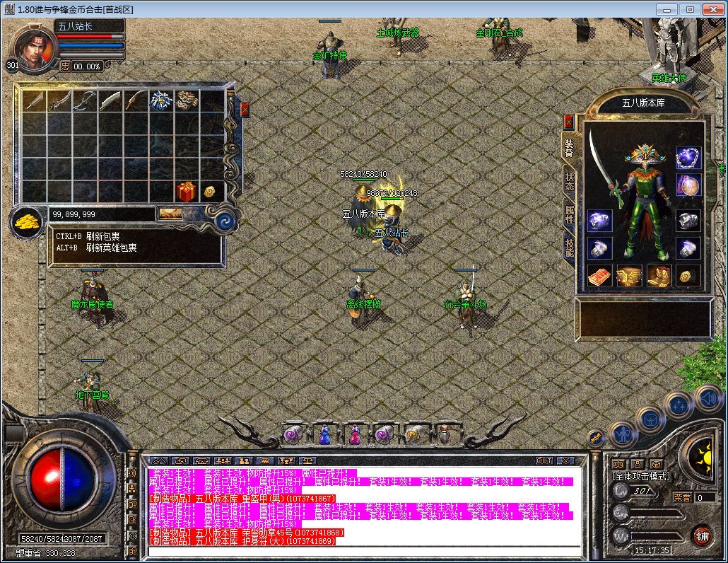This screenshot has width=728, height=563.
Task: Click the gold swirl gem equipment slot
Action: [x=688, y=276]
